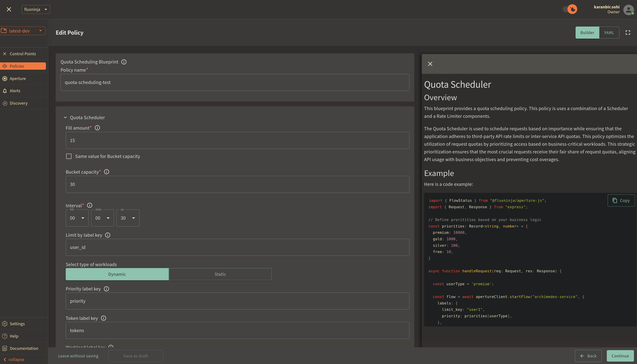Click info icon next to Priority label key
Viewport: 637px width, 364px height.
[106, 289]
